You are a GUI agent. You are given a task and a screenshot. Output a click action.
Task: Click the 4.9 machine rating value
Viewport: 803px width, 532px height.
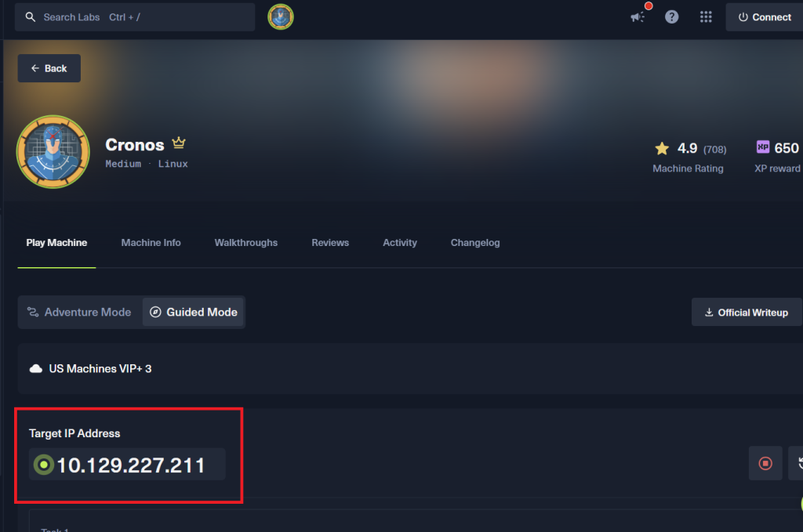pyautogui.click(x=687, y=148)
